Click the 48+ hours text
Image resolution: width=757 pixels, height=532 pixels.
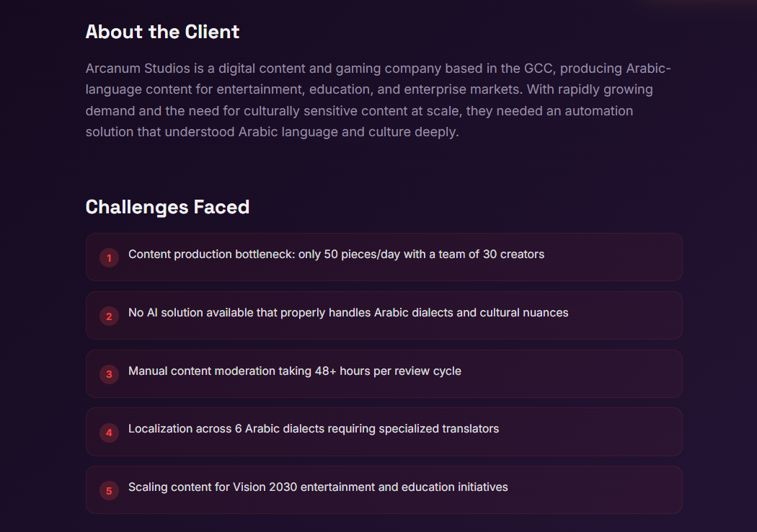click(x=342, y=371)
